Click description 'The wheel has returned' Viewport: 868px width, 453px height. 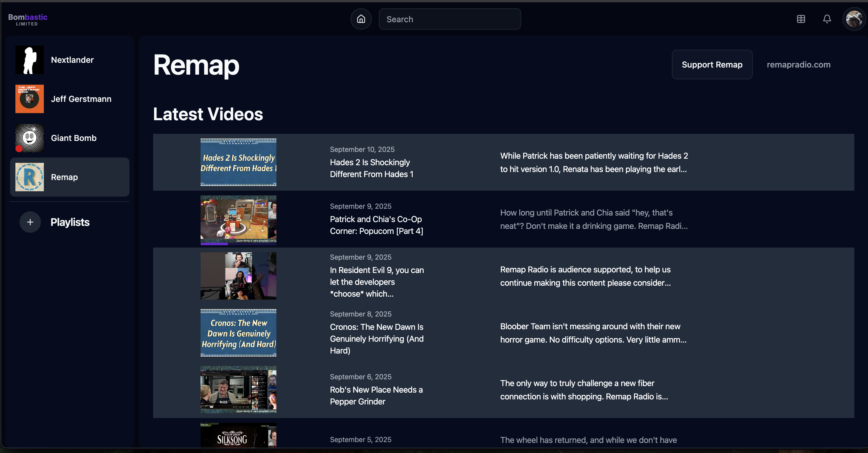tap(588, 440)
